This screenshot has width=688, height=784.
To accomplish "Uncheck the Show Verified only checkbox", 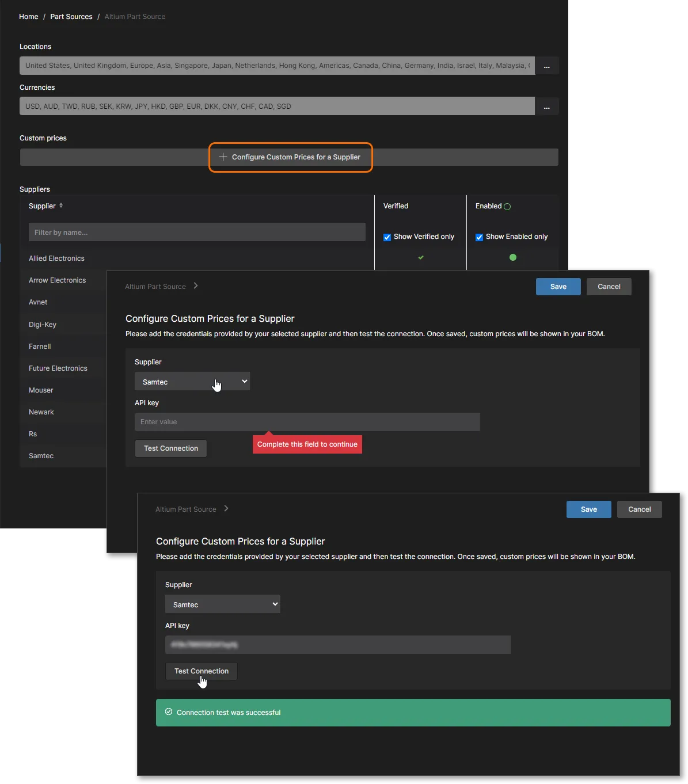I will pos(387,237).
